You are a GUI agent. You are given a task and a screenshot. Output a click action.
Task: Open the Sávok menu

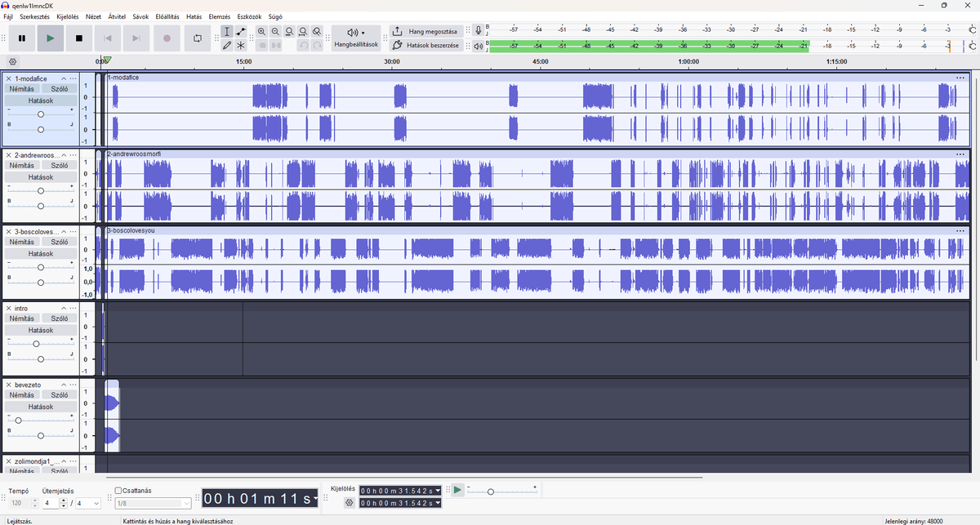coord(140,16)
